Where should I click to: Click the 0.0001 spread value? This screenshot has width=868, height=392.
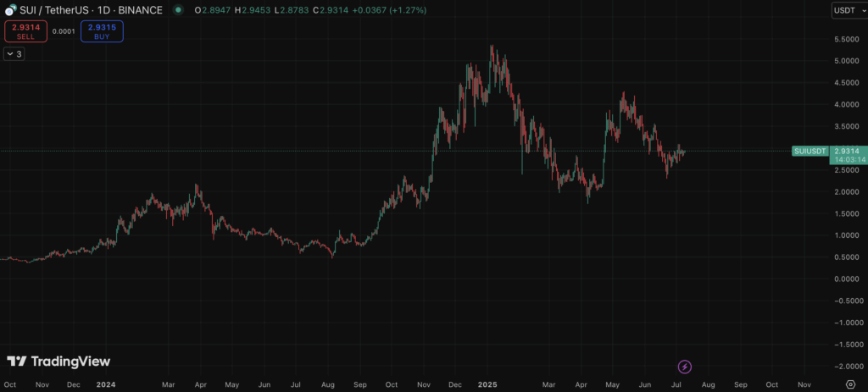coord(64,31)
